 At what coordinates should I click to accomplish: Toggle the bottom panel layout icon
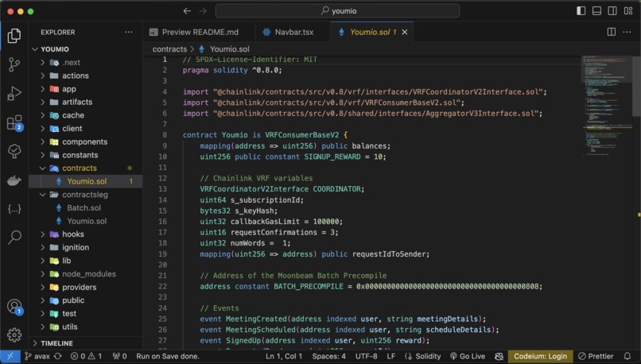pos(596,11)
